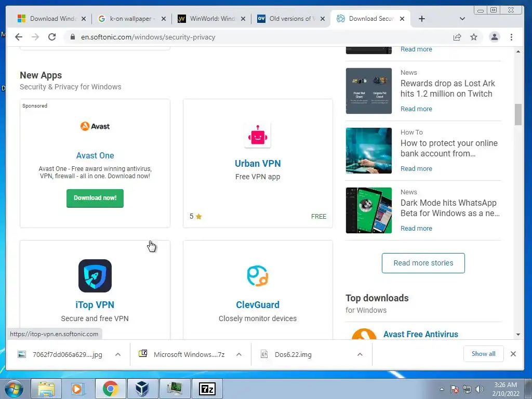
Task: Close the k-on wallpaper tab
Action: [x=164, y=19]
